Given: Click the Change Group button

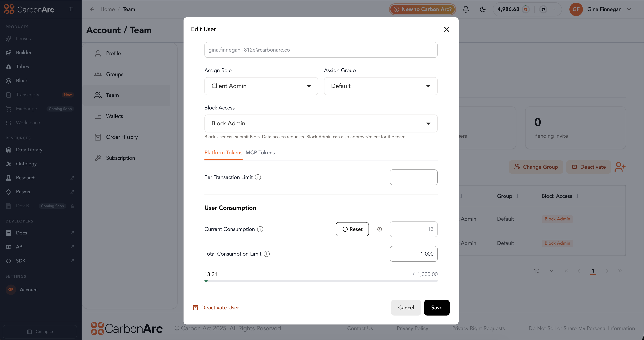Looking at the screenshot, I should (x=536, y=167).
